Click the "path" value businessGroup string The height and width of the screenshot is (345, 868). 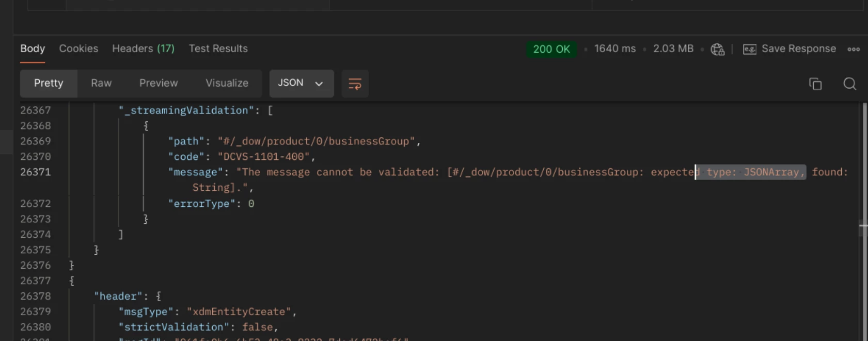click(316, 141)
